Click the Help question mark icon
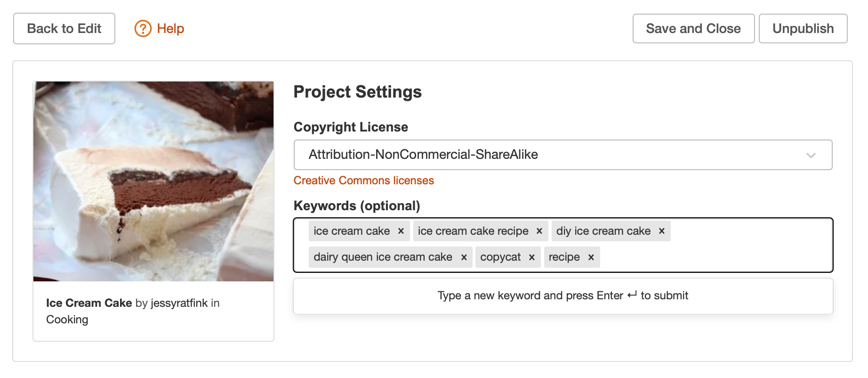The image size is (868, 378). (x=143, y=29)
